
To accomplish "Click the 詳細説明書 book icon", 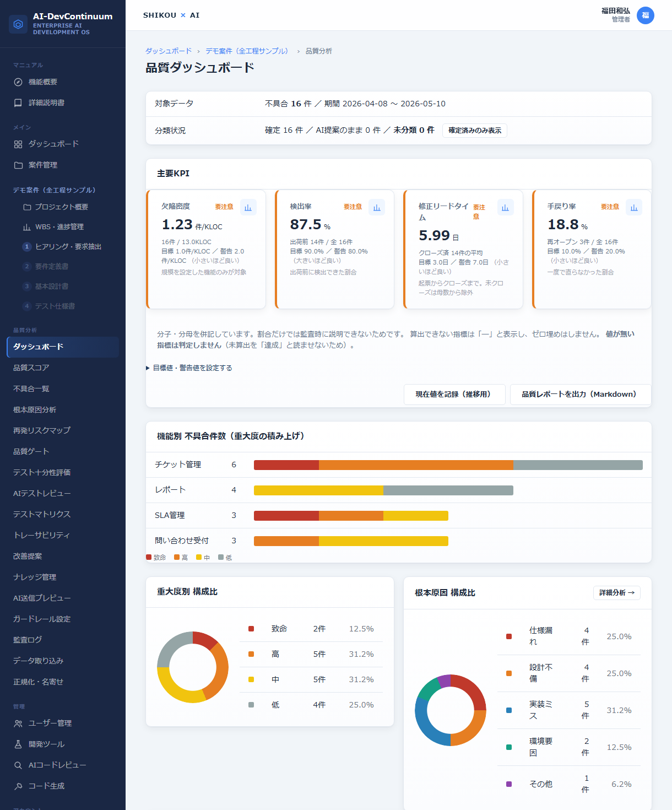I will tap(18, 103).
